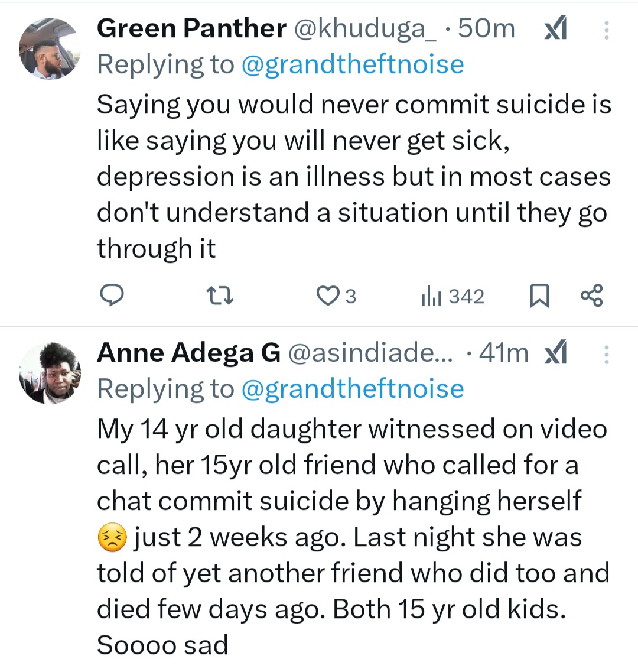
Task: Open Grok icon on Green Panther's tweet
Action: pos(555,28)
